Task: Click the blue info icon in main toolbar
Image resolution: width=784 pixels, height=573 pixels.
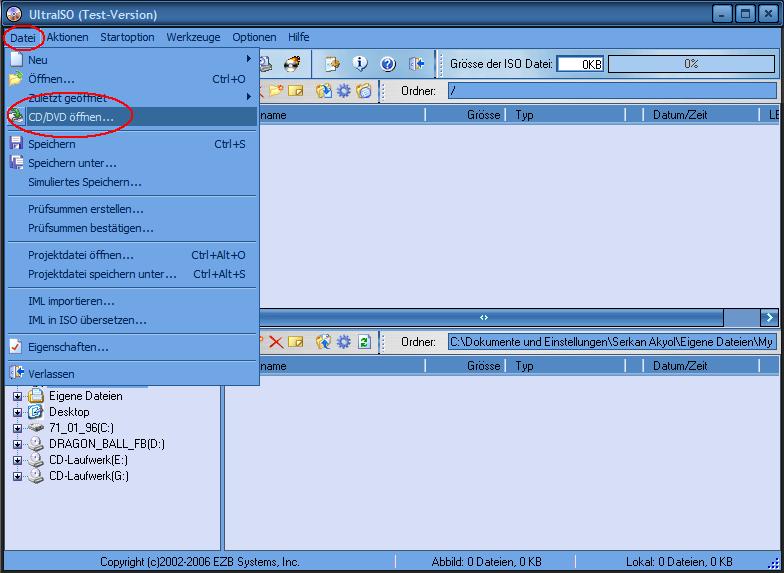Action: click(360, 64)
